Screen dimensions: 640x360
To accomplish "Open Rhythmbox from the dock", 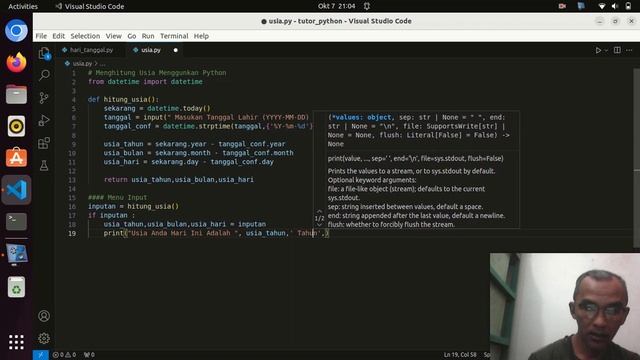I will [x=16, y=126].
